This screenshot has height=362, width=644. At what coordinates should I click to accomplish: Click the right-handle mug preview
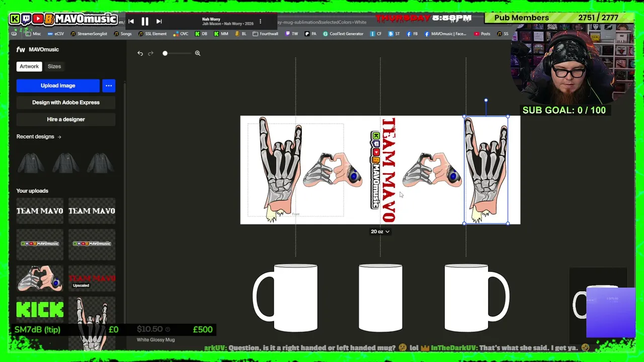(476, 298)
